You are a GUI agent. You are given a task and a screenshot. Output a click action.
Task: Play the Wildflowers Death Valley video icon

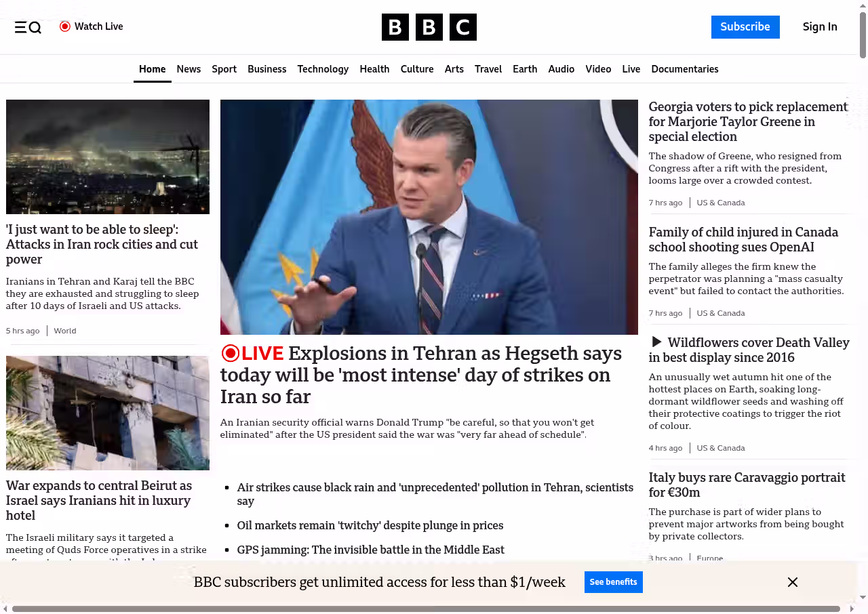coord(656,342)
